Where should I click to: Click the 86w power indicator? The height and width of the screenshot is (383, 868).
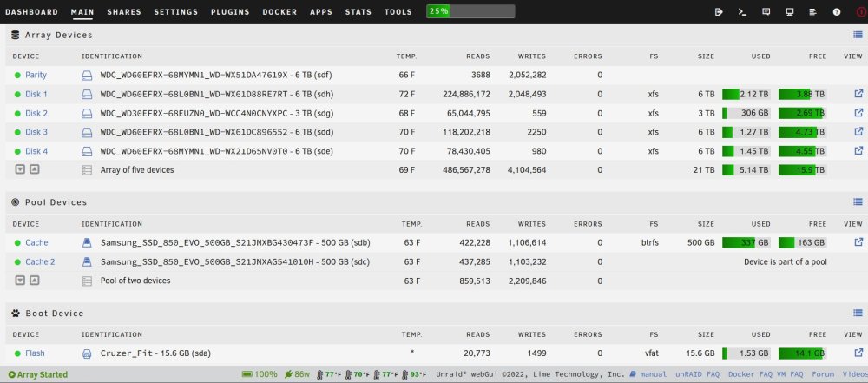pyautogui.click(x=297, y=374)
